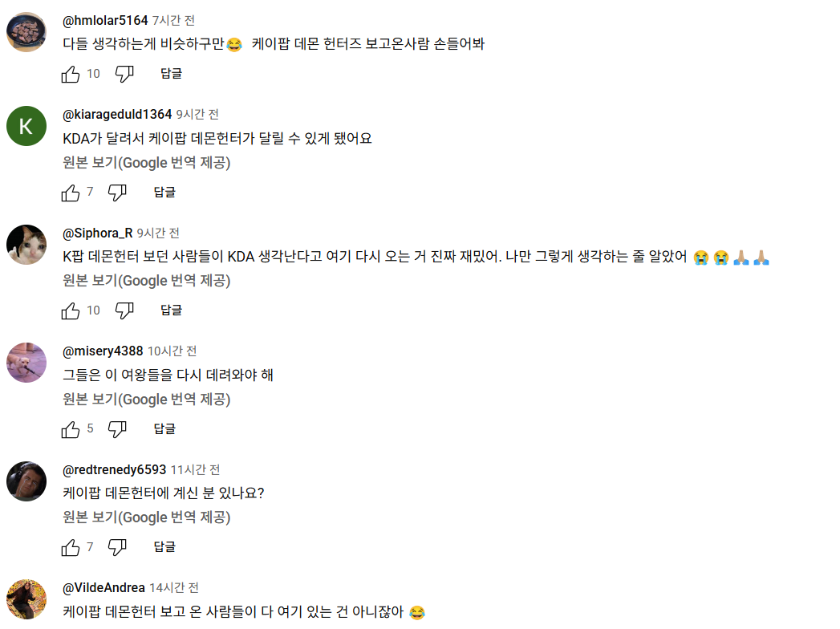The height and width of the screenshot is (629, 840).
Task: Show original text of @kiarageduld1364's comment
Action: tap(147, 163)
